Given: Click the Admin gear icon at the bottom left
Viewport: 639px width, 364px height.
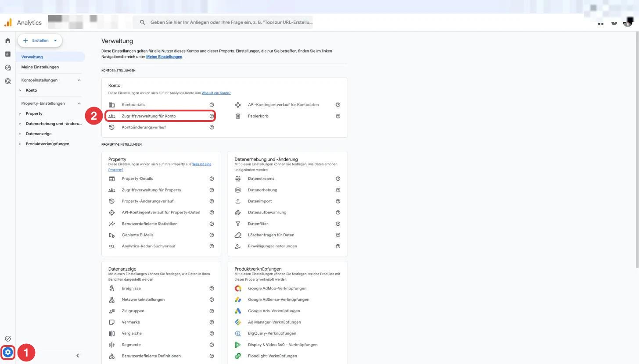Looking at the screenshot, I should point(8,352).
